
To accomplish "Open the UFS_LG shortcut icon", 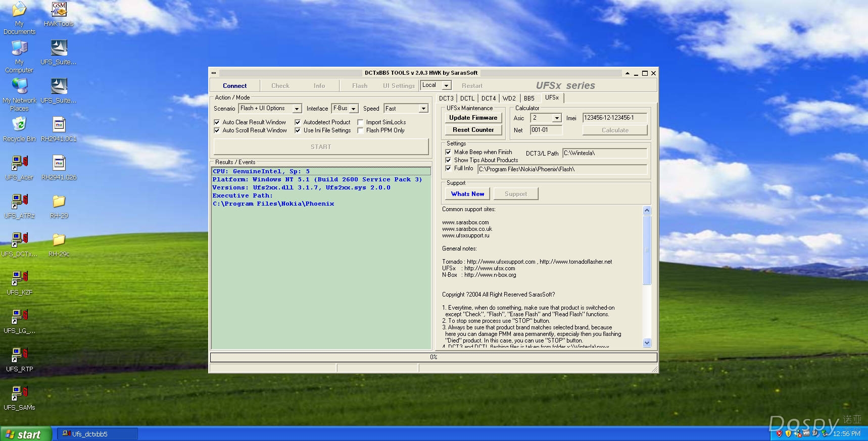I will (x=19, y=321).
